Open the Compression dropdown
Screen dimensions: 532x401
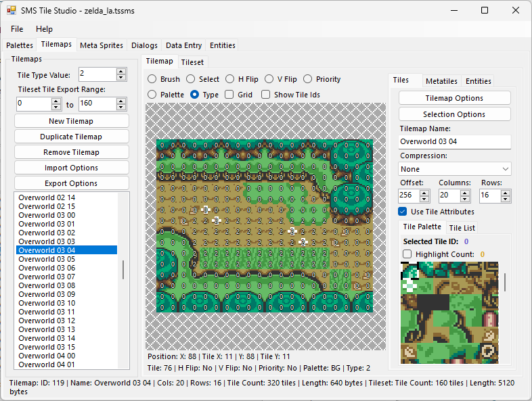click(x=455, y=169)
